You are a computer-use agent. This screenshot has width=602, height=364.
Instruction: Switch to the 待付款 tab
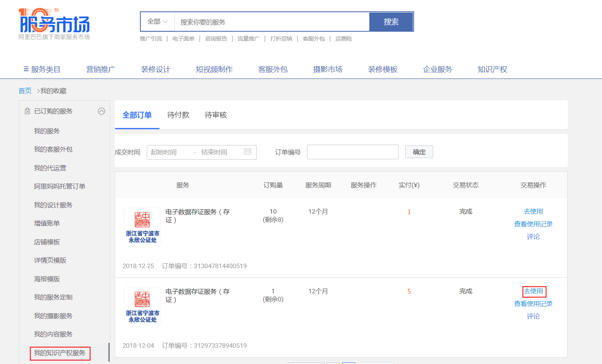point(178,115)
